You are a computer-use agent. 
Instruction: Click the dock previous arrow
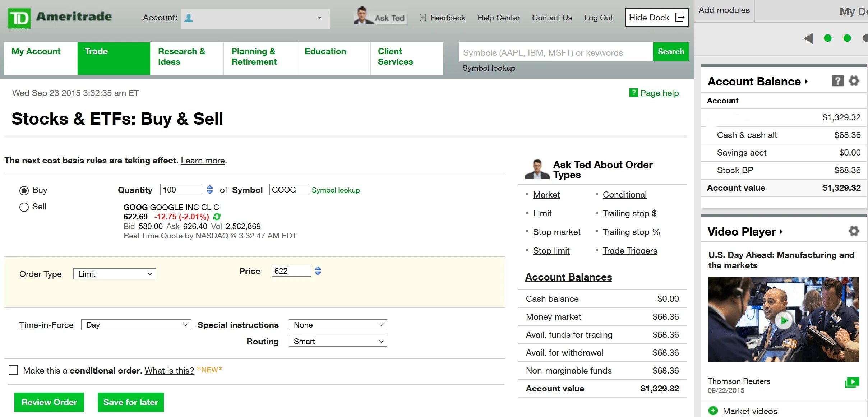[808, 38]
